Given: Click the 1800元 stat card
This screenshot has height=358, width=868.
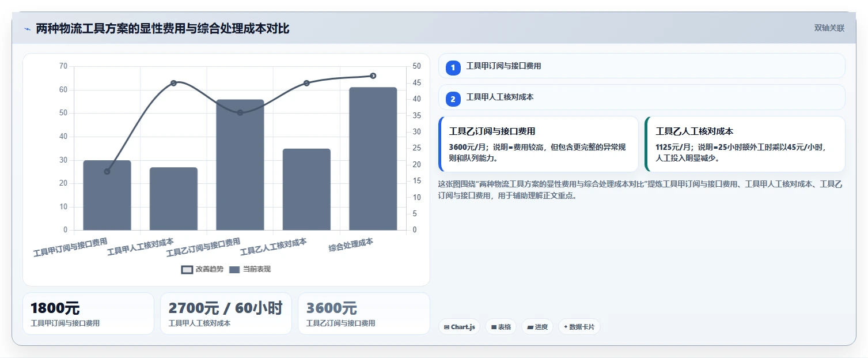Looking at the screenshot, I should [88, 314].
